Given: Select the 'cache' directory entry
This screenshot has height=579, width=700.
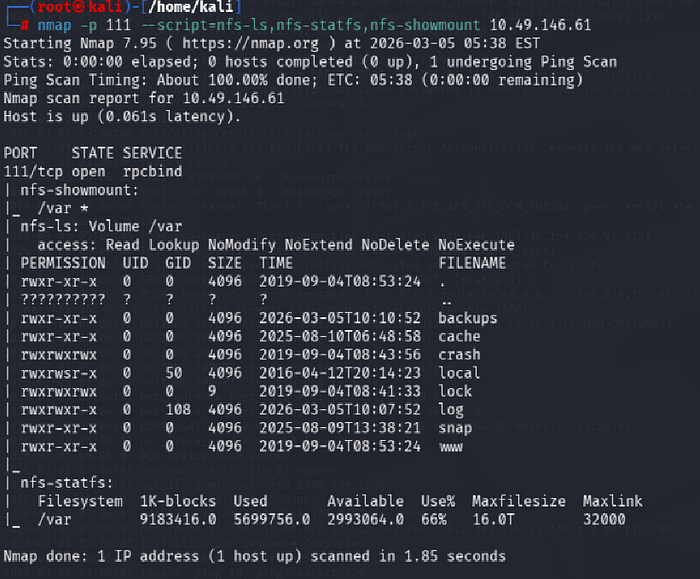Looking at the screenshot, I should (459, 336).
